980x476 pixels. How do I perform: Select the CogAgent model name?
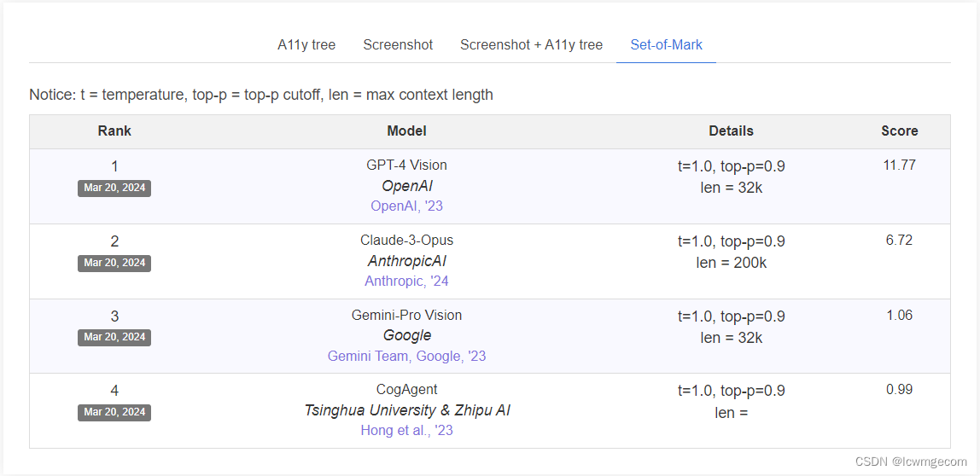pyautogui.click(x=407, y=390)
